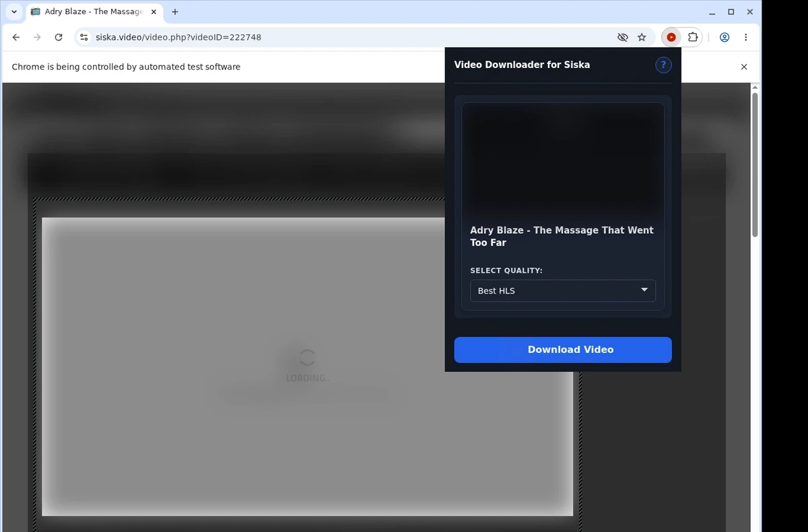The image size is (808, 532).
Task: Reload the current page
Action: [59, 38]
